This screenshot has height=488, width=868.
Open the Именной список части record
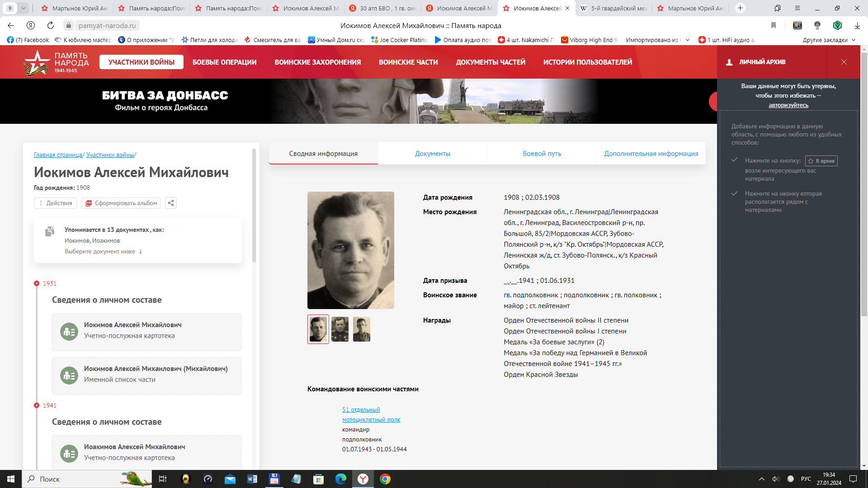(146, 375)
